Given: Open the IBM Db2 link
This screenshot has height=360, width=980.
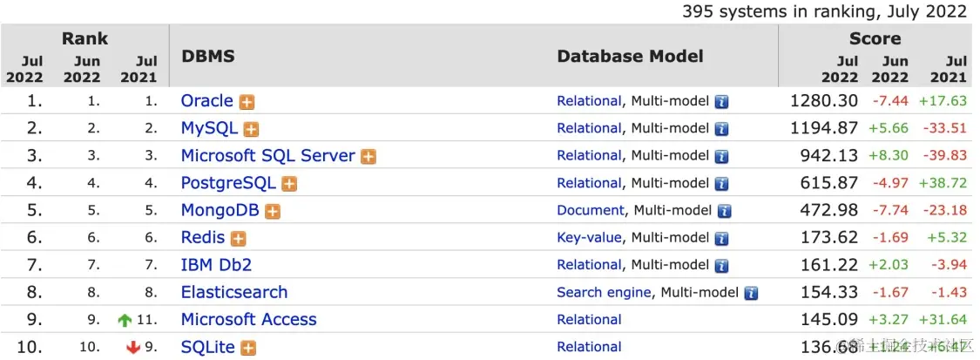Looking at the screenshot, I should 216,265.
